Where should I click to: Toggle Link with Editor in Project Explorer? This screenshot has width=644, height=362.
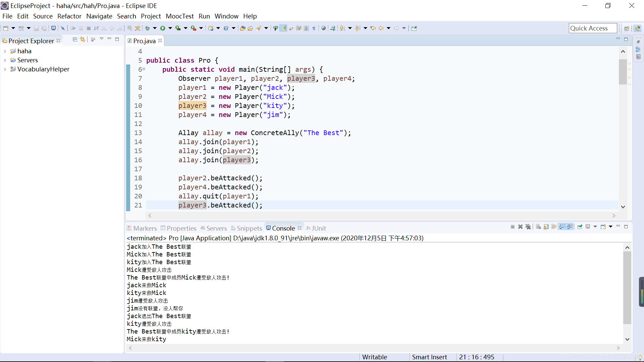coord(83,40)
